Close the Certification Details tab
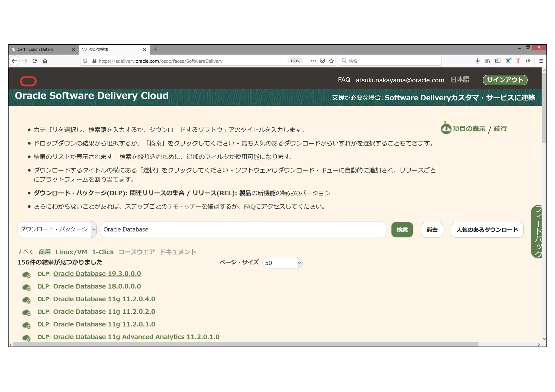This screenshot has height=392, width=555. (73, 49)
